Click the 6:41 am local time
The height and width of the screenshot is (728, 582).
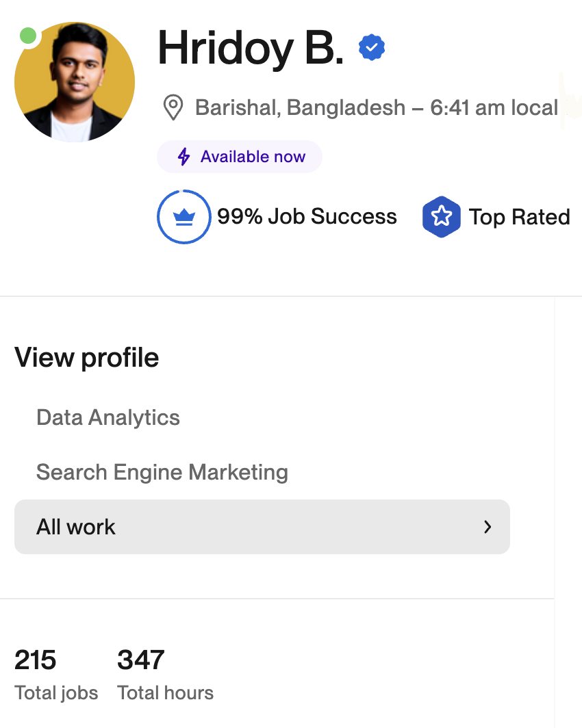pos(494,107)
